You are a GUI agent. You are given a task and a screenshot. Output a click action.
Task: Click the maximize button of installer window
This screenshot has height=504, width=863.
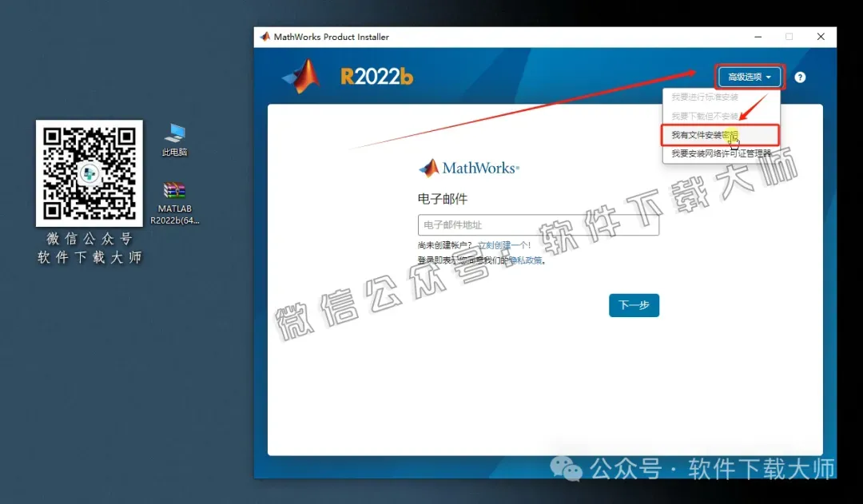point(789,37)
